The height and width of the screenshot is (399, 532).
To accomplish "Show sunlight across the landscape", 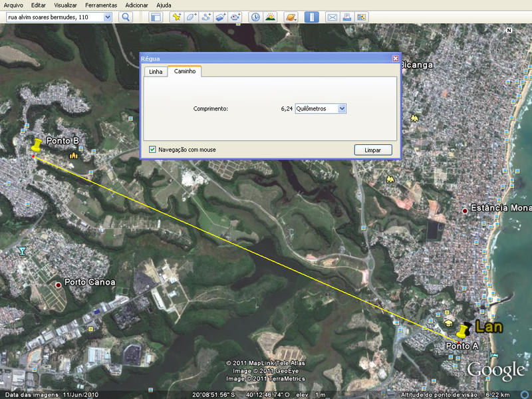I will [x=270, y=17].
